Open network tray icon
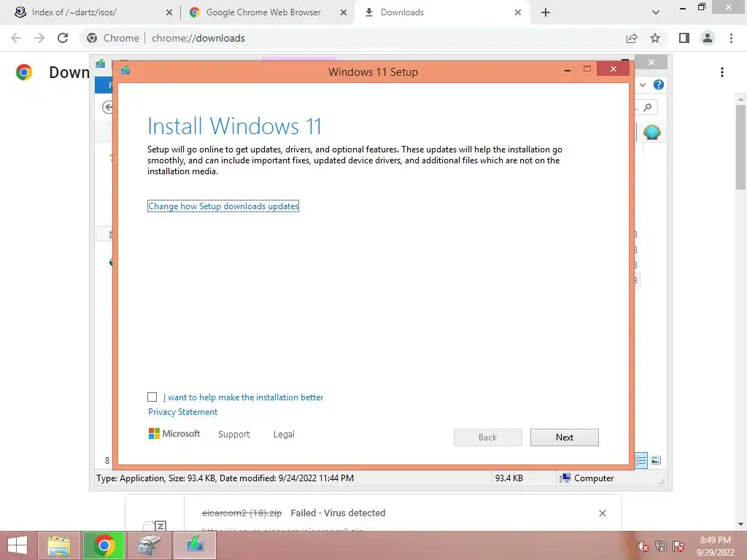The image size is (747, 560). (x=660, y=546)
